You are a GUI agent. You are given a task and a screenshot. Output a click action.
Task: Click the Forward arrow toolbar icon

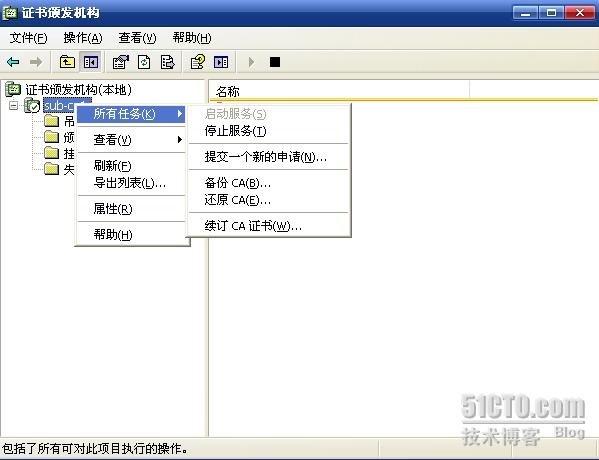point(36,62)
